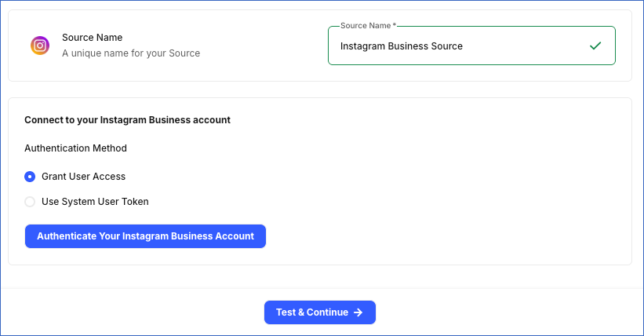Click Authenticate Your Instagram Business Account button
The width and height of the screenshot is (644, 336).
[145, 236]
